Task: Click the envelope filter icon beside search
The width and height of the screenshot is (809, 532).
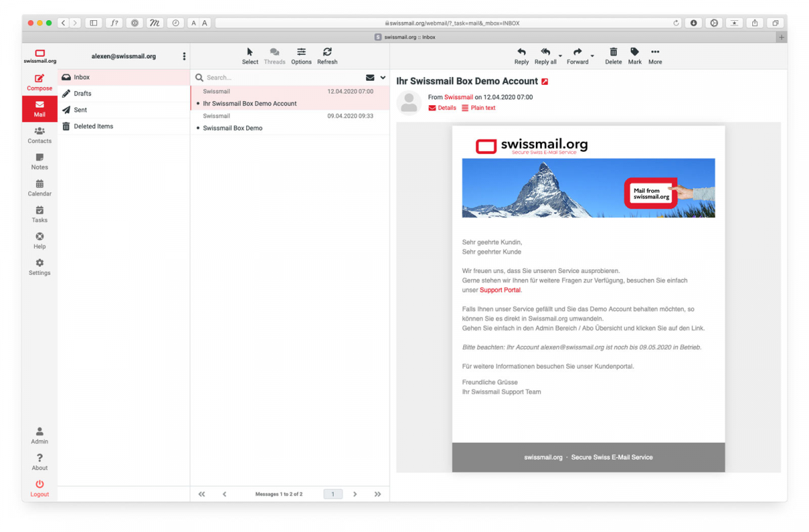Action: click(x=370, y=78)
